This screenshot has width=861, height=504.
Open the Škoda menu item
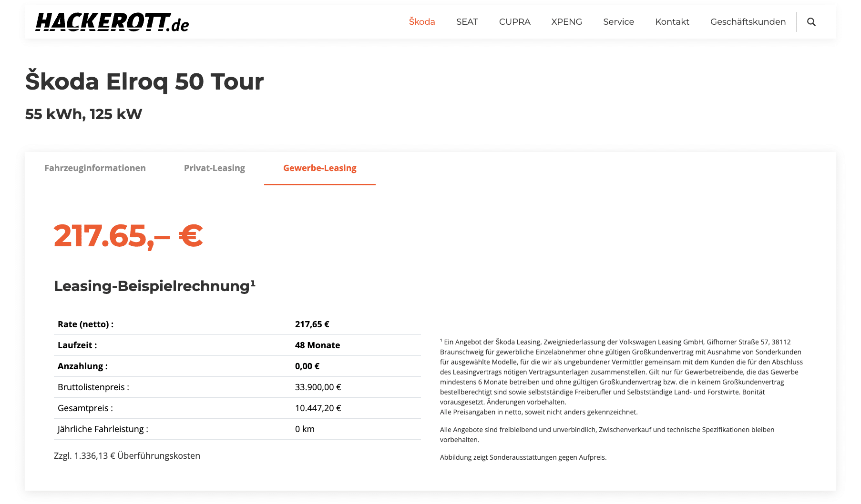[422, 22]
